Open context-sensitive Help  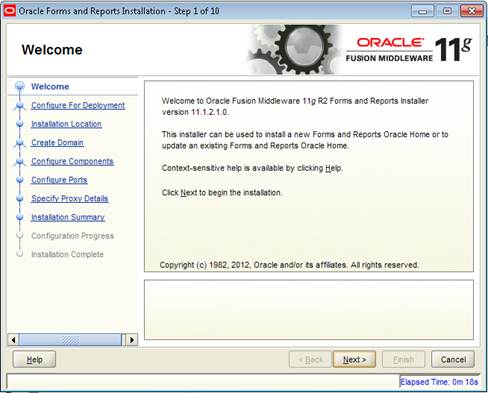pyautogui.click(x=34, y=359)
